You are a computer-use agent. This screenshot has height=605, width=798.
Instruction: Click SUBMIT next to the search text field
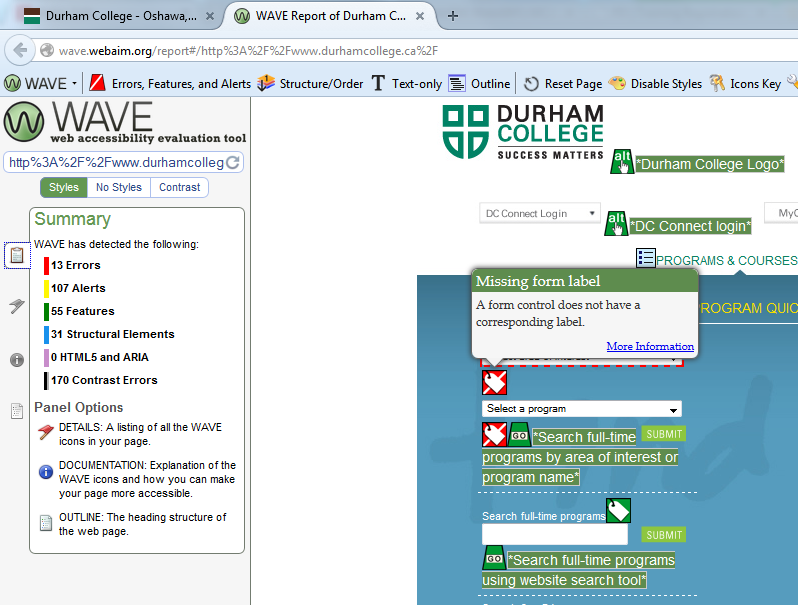tap(664, 535)
